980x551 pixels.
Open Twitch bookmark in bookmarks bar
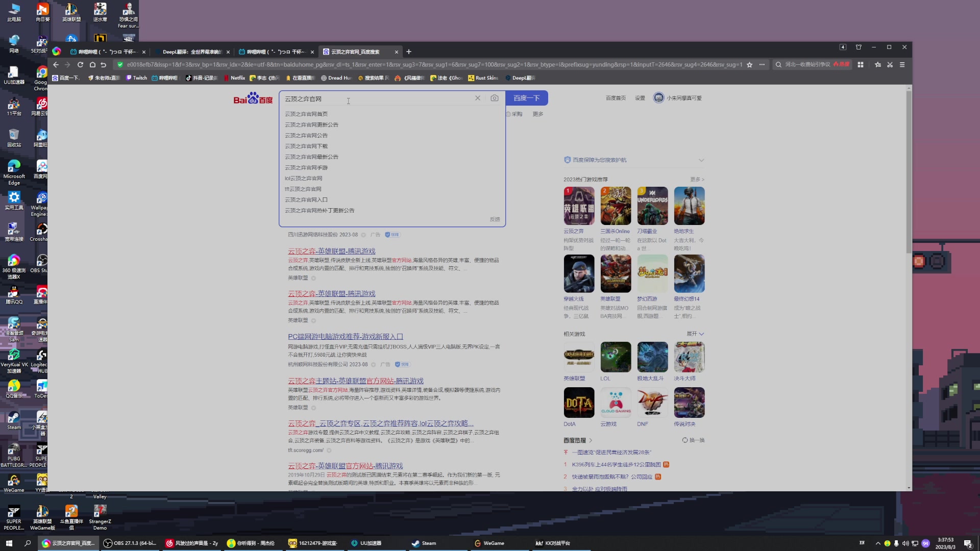click(x=137, y=78)
